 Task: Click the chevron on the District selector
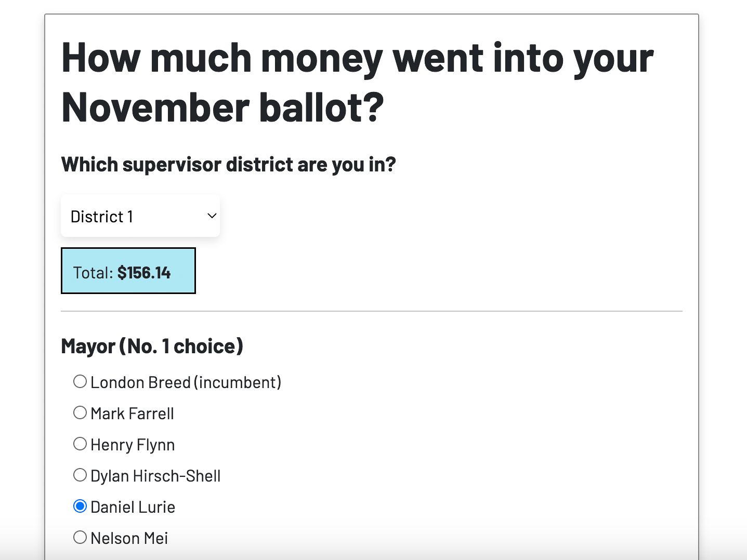(x=211, y=216)
